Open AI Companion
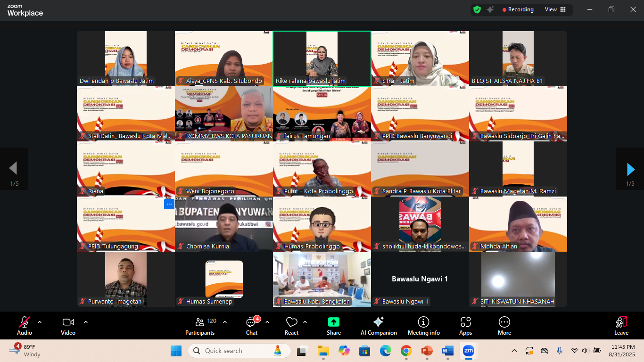This screenshot has width=644, height=362. click(x=379, y=326)
